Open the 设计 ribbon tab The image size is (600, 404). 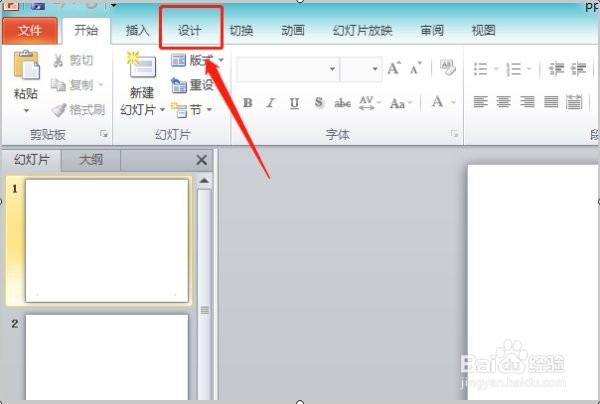(x=190, y=30)
